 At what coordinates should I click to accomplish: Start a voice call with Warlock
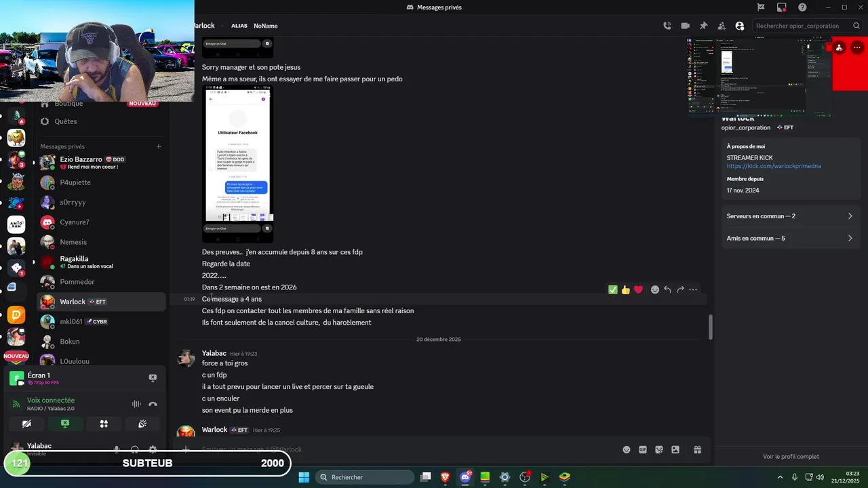click(667, 26)
